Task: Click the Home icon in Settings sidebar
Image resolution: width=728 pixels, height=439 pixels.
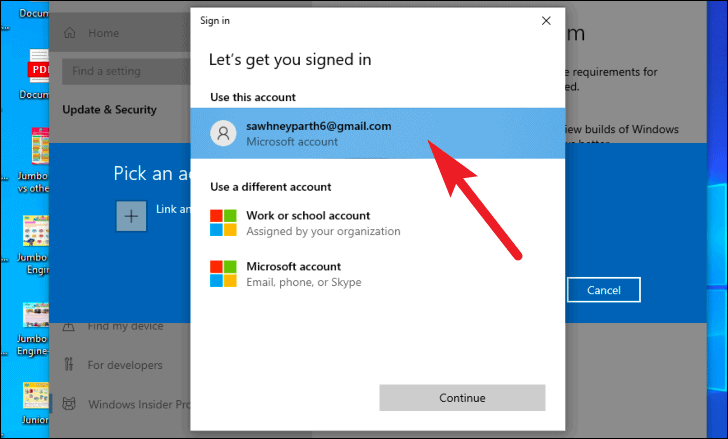Action: (x=70, y=33)
